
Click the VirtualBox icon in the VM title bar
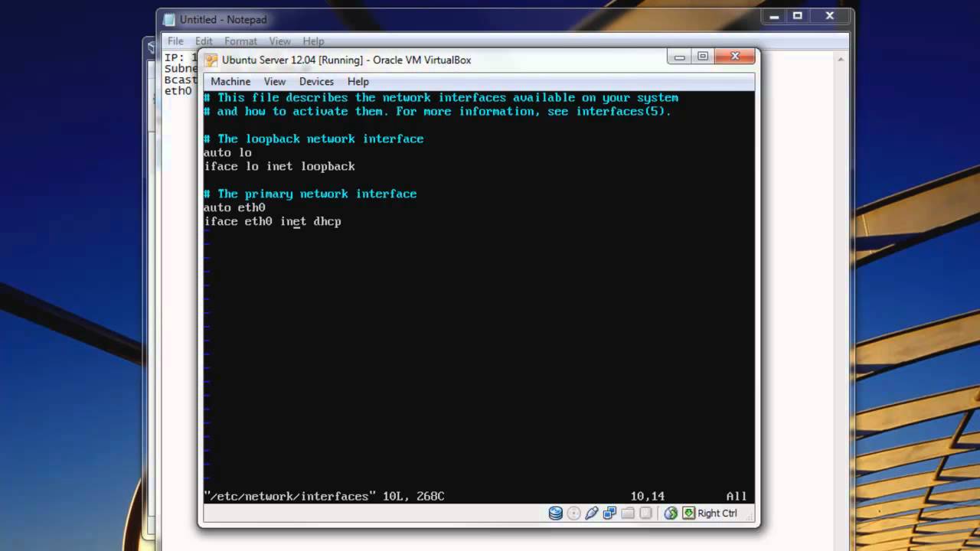click(x=211, y=60)
